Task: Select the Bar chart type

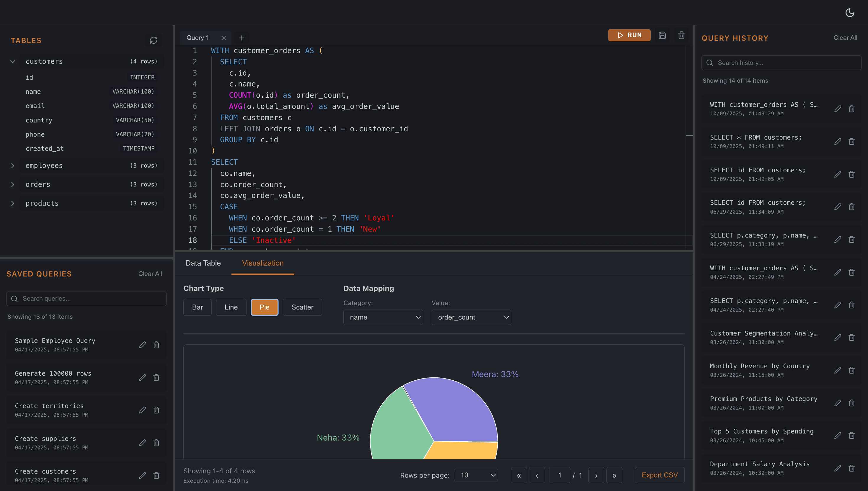Action: click(x=197, y=307)
